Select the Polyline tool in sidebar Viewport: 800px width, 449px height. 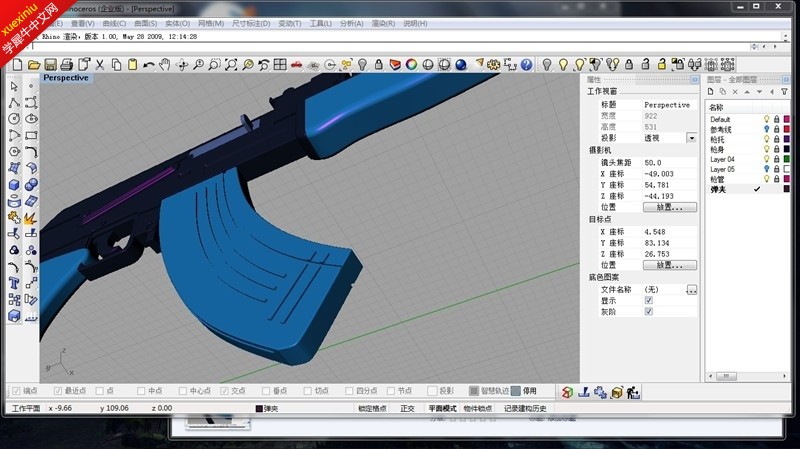point(14,103)
